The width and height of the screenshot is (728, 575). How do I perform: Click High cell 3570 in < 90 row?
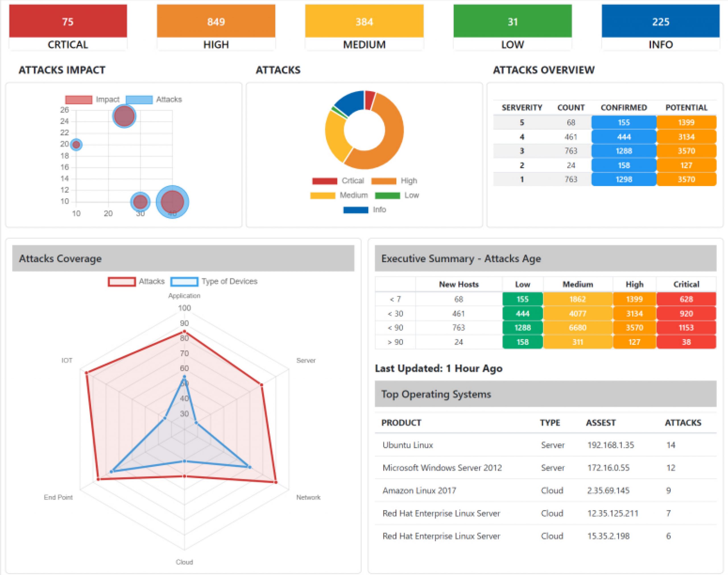[x=634, y=328]
